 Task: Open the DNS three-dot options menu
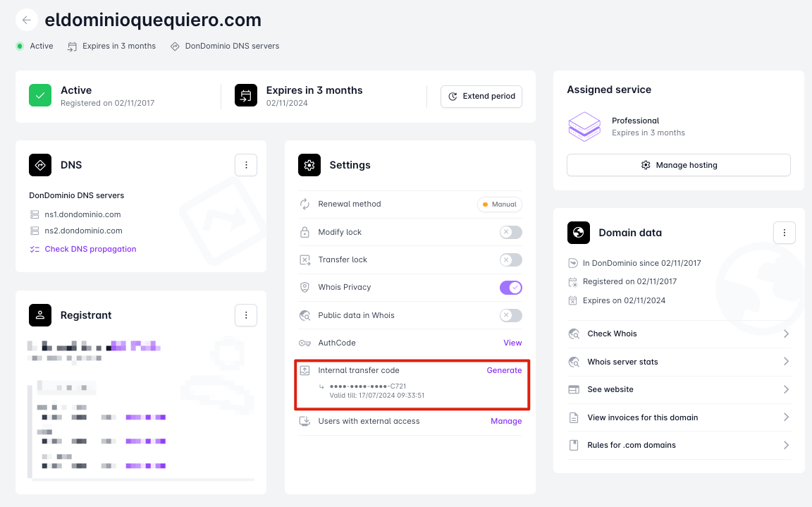click(x=246, y=165)
